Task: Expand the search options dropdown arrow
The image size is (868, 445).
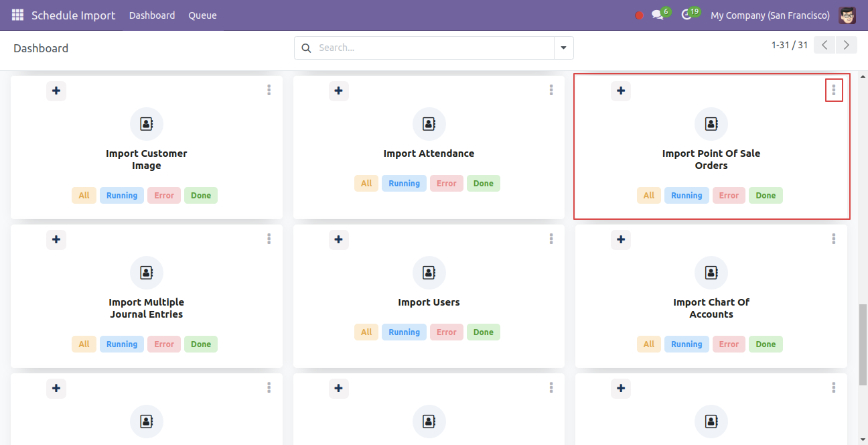Action: [x=563, y=48]
